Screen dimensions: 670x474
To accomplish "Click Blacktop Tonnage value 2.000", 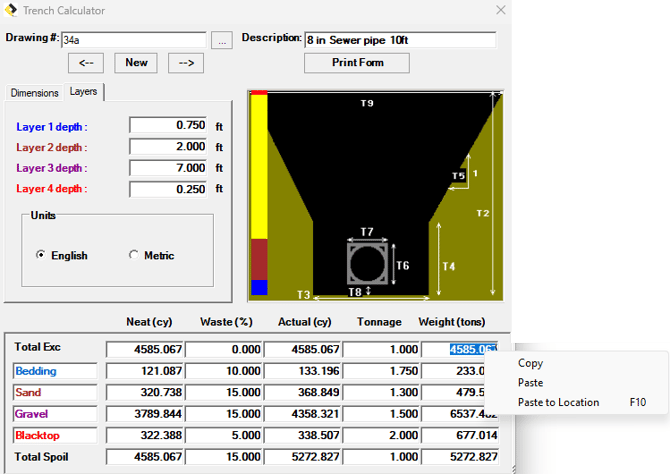I will (381, 435).
